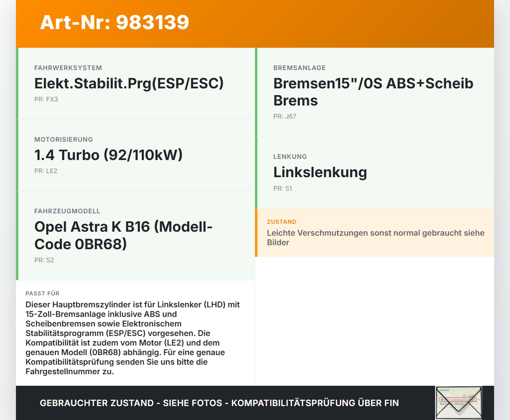Viewport: 510px width, 420px height.
Task: Click the PASST FÜR heading
Action: coord(43,293)
